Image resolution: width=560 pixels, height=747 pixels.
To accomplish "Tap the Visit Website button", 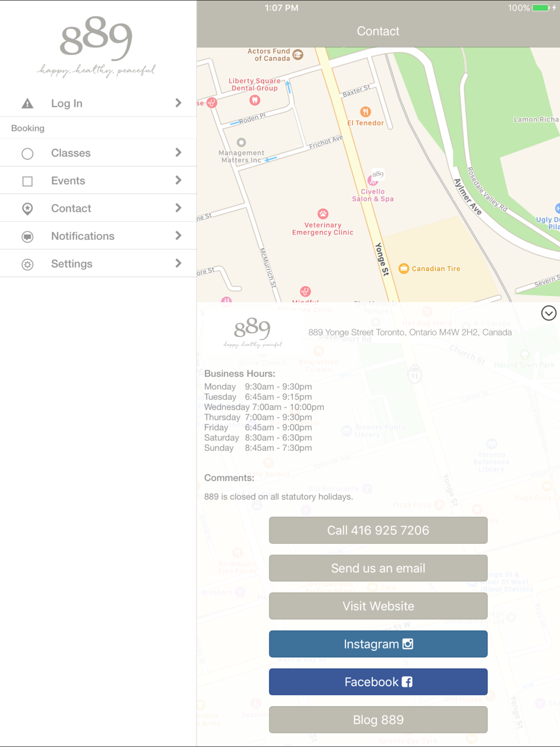I will point(378,606).
